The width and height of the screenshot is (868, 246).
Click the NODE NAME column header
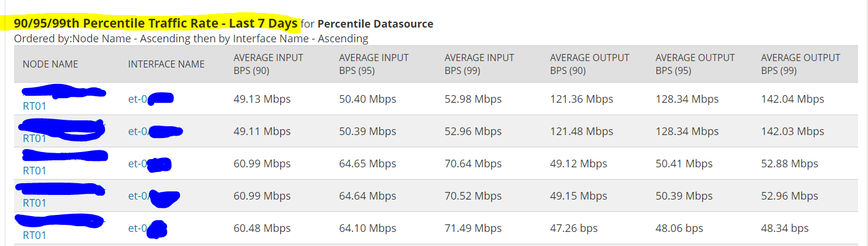tap(50, 64)
